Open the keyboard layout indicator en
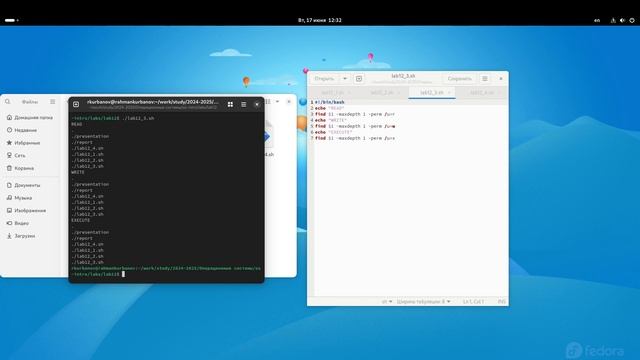 point(597,20)
